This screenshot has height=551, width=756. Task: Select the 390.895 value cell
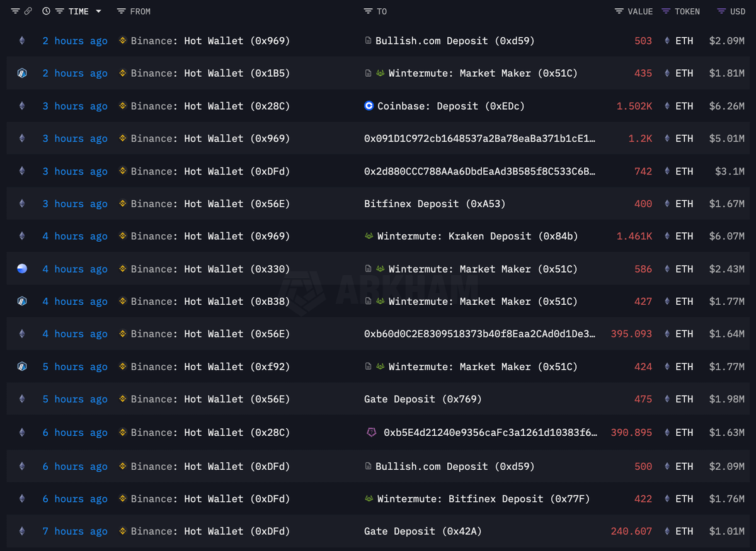[x=631, y=433]
